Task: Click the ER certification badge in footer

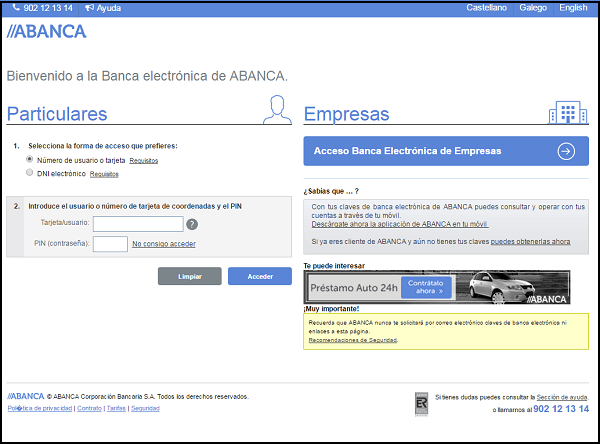Action: click(421, 404)
